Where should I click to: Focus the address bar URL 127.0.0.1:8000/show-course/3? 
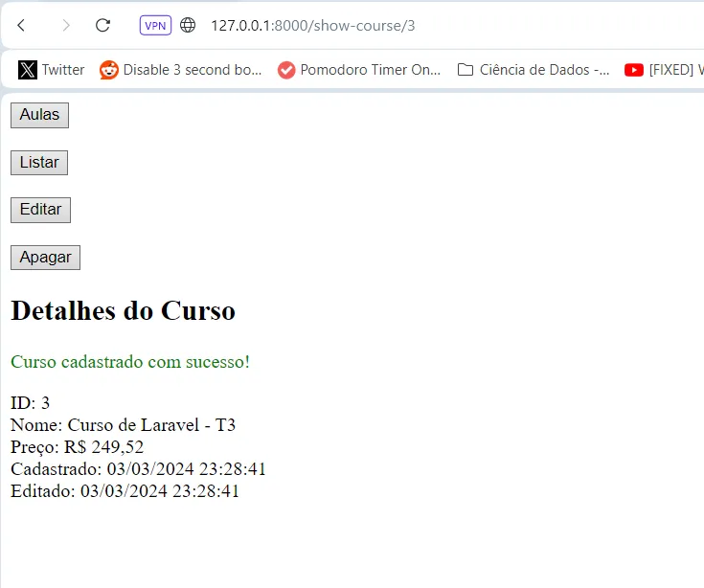(313, 26)
